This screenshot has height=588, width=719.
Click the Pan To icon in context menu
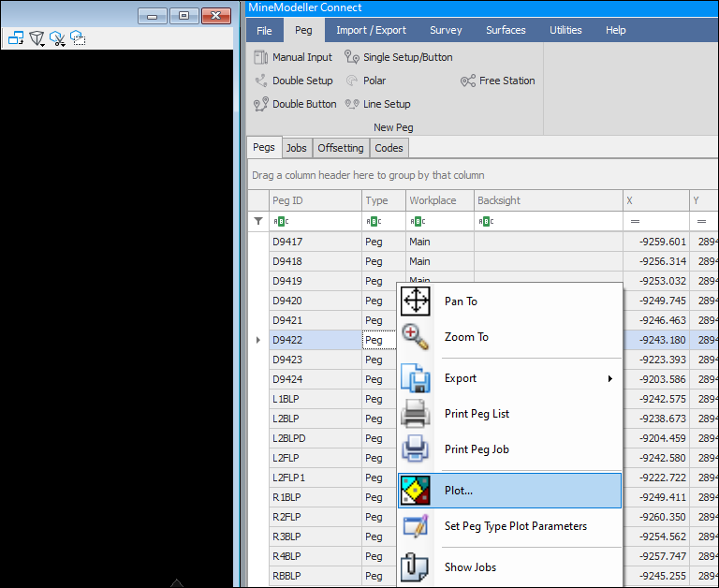[x=415, y=301]
